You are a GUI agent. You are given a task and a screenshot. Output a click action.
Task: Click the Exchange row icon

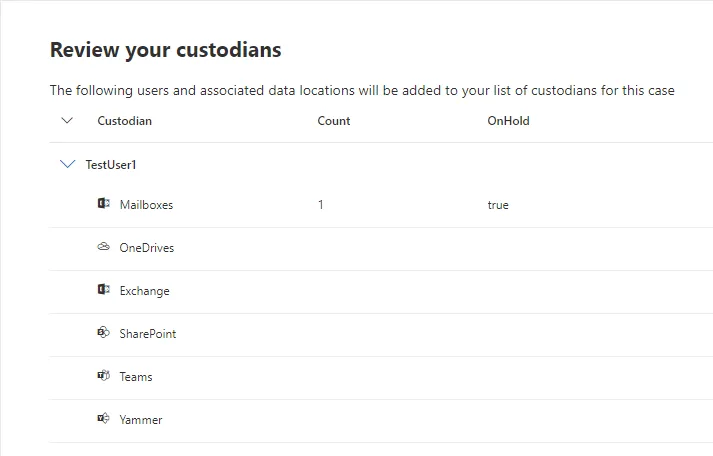click(103, 290)
